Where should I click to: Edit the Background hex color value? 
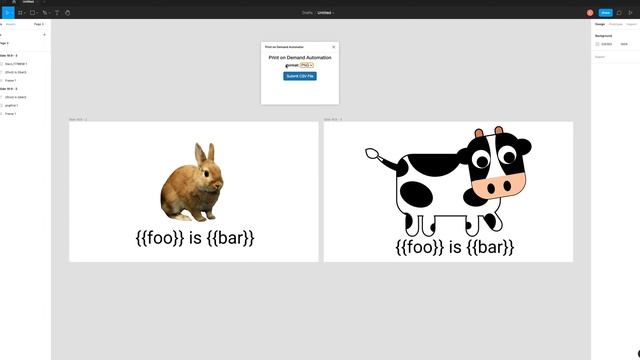tap(607, 44)
